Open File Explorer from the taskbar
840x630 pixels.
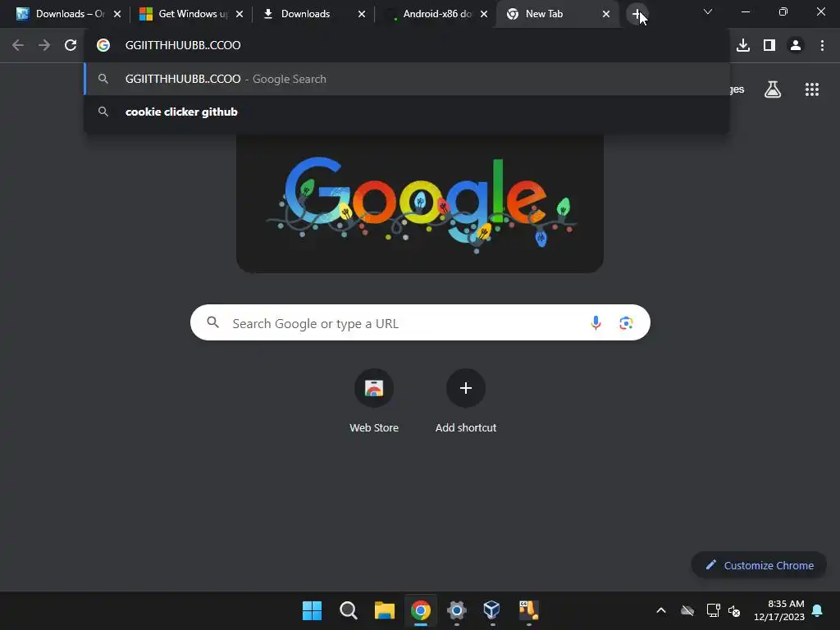point(384,610)
